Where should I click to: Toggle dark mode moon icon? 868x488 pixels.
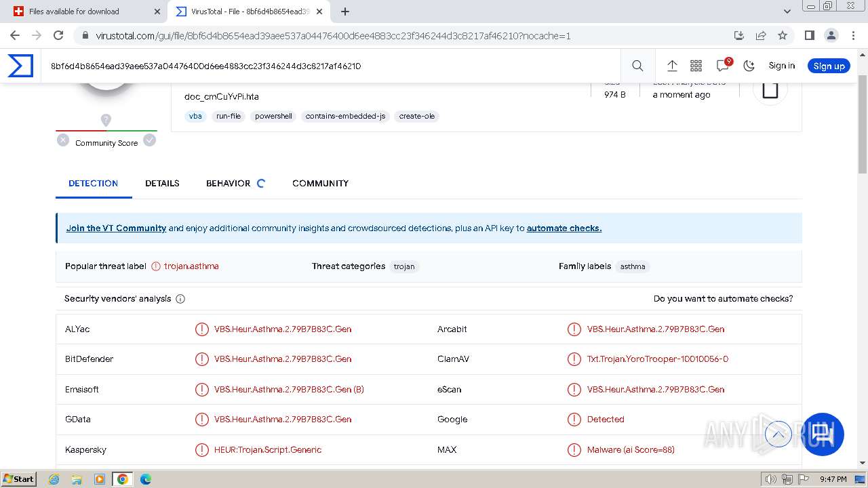point(749,66)
